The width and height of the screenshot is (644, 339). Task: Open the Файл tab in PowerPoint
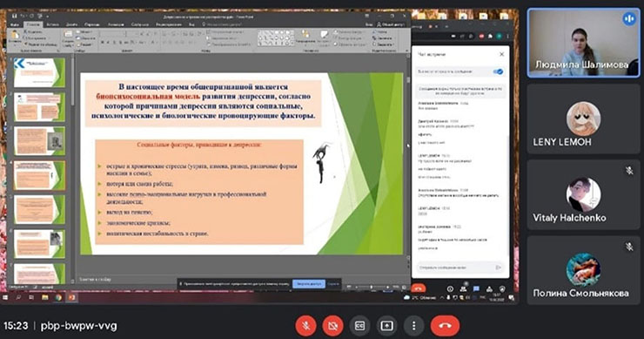[x=15, y=24]
